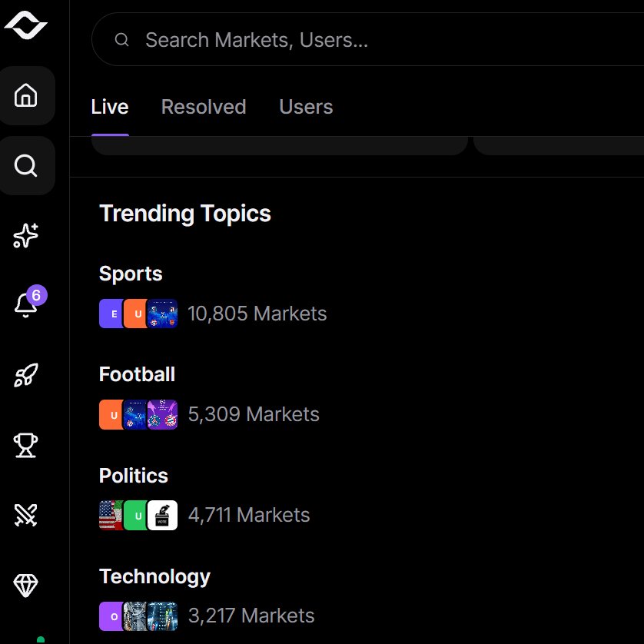Screen dimensions: 644x644
Task: Click the orange U avatar under Football
Action: [111, 414]
